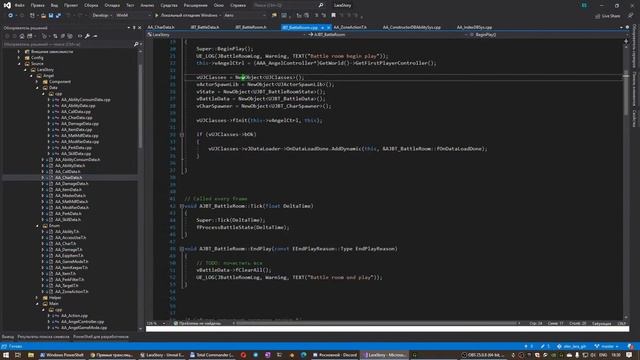Select AA_AbilityT.h in the tree
This screenshot has width=640, height=360.
tap(67, 231)
